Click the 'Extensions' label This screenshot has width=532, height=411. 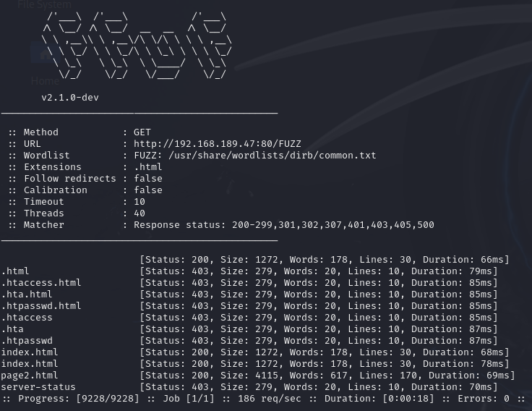(x=53, y=166)
